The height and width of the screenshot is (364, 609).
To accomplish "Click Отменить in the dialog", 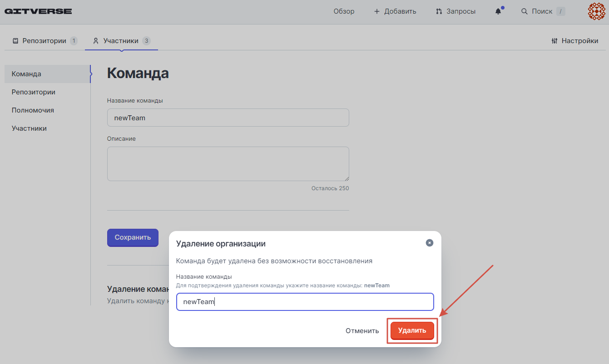I will pyautogui.click(x=362, y=331).
